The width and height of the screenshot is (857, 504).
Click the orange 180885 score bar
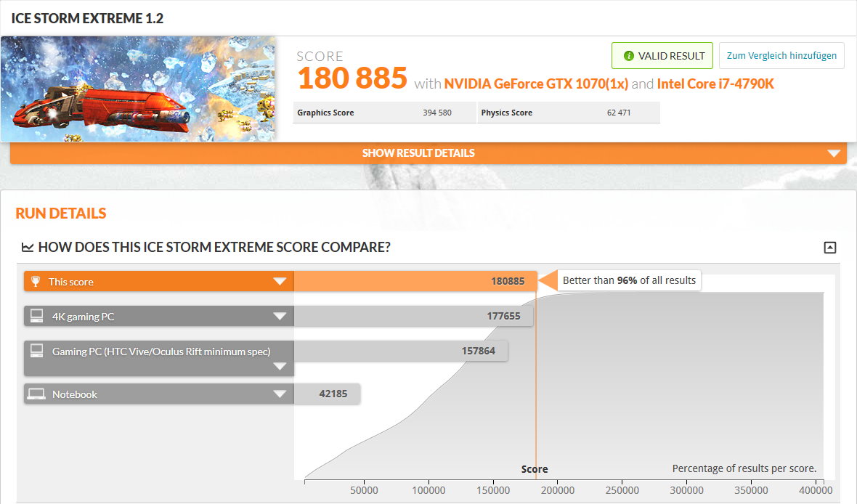pyautogui.click(x=414, y=282)
